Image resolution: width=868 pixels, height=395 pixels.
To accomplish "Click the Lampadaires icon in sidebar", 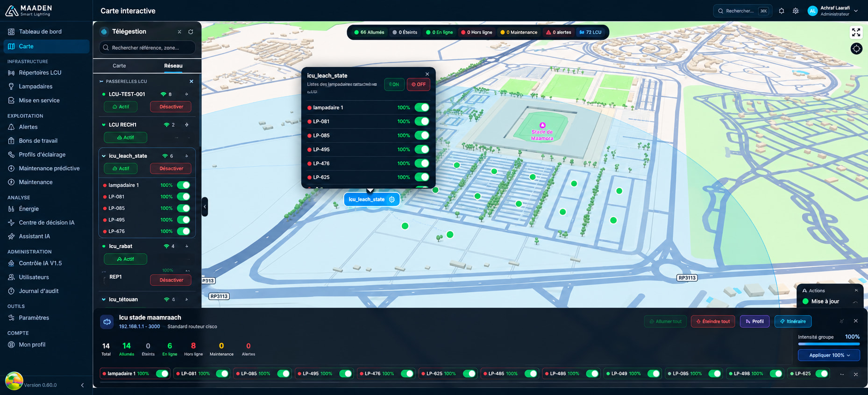I will tap(11, 86).
